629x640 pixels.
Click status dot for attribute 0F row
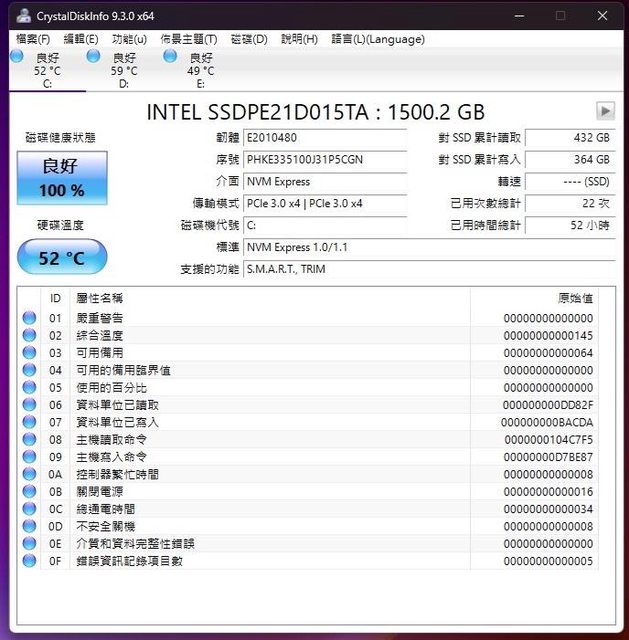(30, 561)
